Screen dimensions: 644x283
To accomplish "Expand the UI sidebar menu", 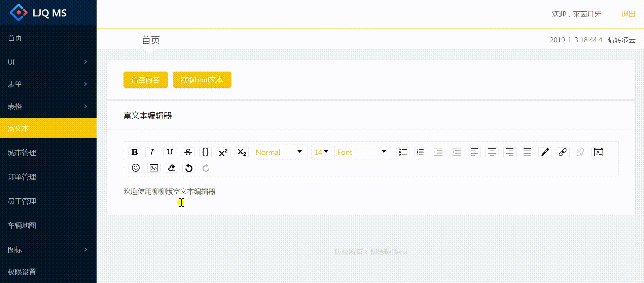I will tap(48, 62).
